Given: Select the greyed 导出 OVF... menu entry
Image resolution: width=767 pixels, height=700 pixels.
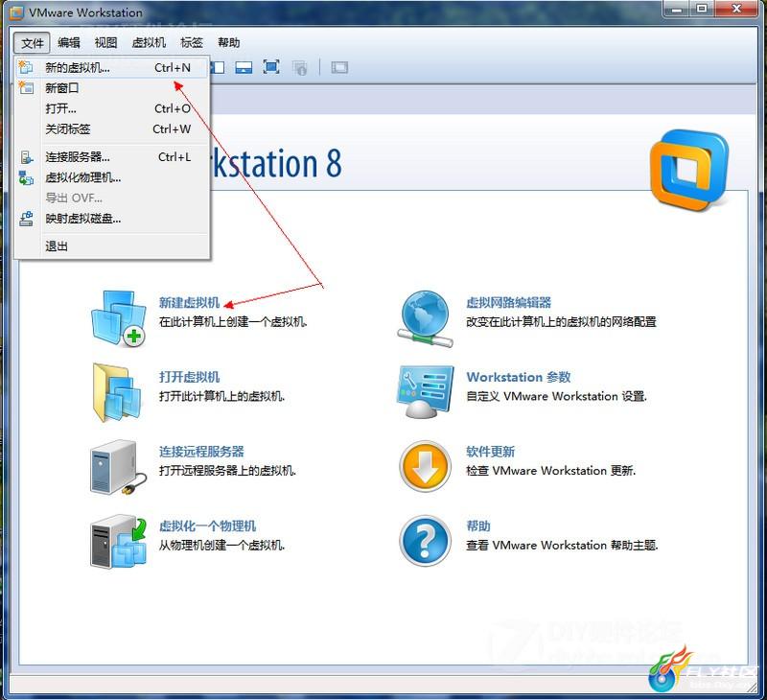Looking at the screenshot, I should click(112, 198).
